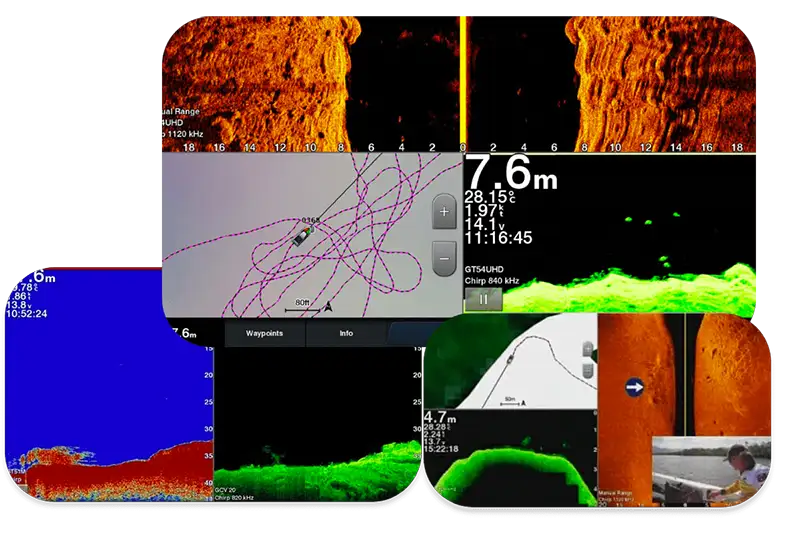Zoom out on the small 50m chart
Screen dimensions: 800x533
click(588, 371)
